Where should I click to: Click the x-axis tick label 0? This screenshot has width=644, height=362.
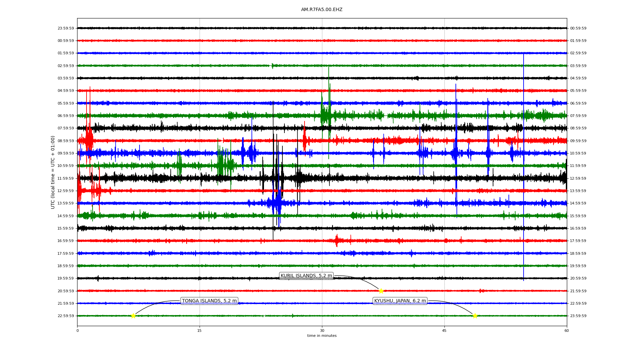[77, 331]
